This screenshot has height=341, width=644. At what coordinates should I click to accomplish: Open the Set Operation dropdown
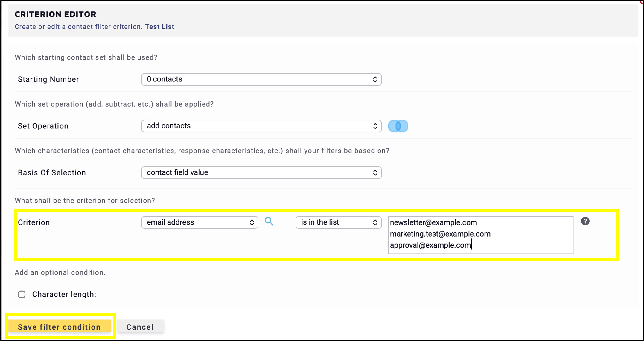(261, 126)
